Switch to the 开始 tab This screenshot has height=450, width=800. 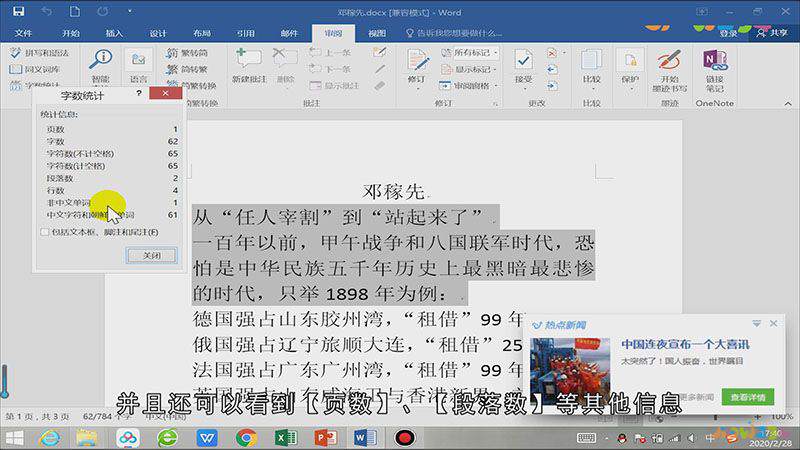[x=70, y=33]
